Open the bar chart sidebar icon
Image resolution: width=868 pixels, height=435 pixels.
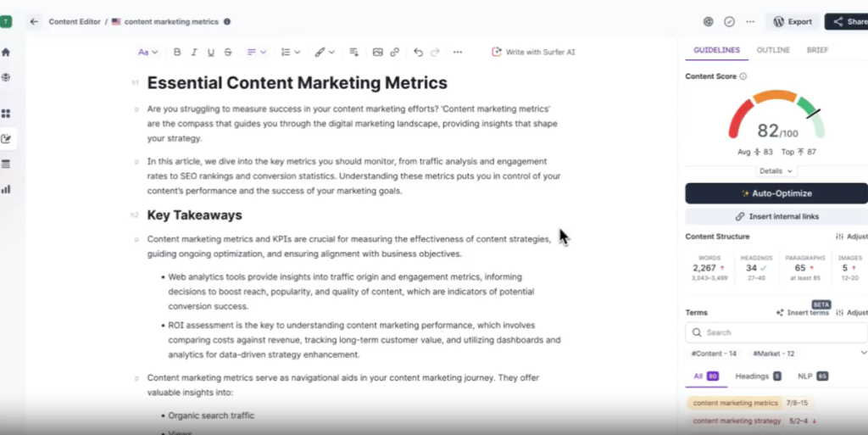coord(6,189)
